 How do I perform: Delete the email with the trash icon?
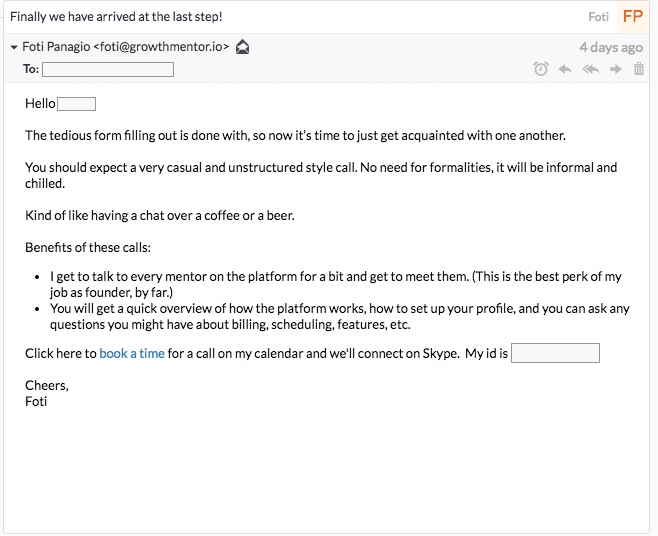coord(639,68)
